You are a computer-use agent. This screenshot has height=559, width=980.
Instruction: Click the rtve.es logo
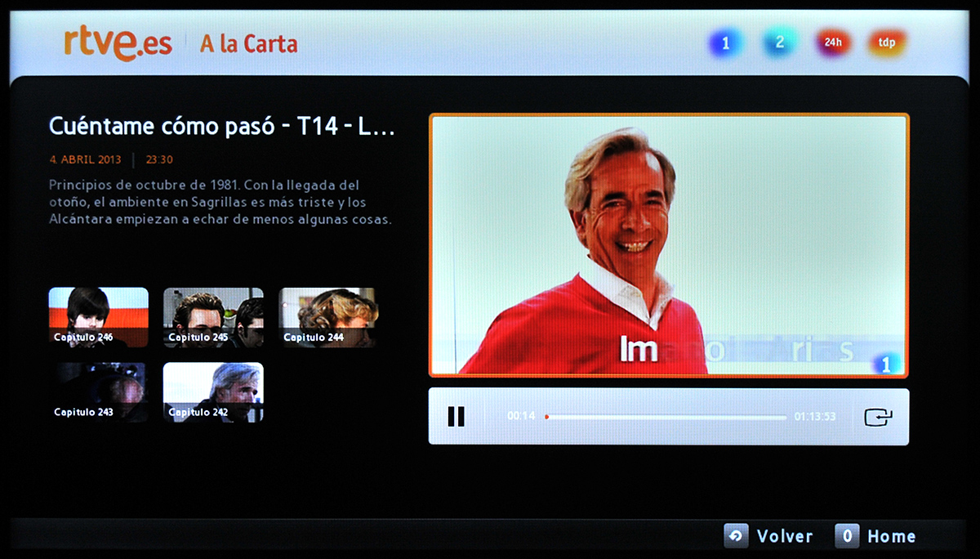click(x=118, y=44)
